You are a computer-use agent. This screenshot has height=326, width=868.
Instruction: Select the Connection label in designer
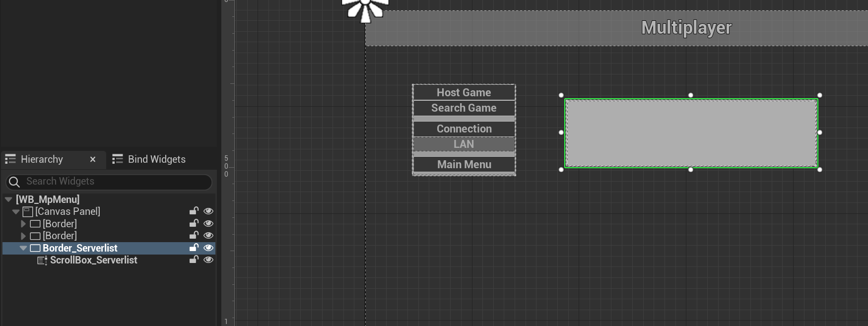464,129
